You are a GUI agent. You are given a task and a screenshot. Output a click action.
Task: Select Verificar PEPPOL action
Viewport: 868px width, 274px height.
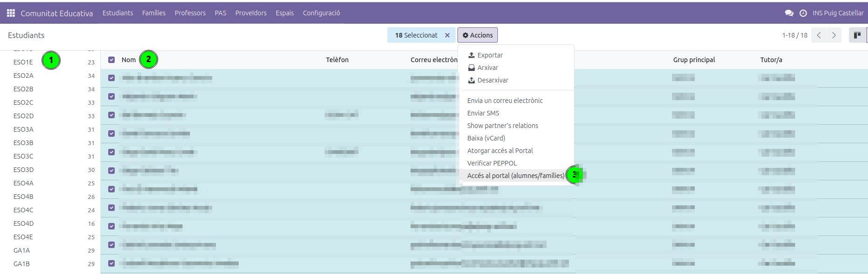[x=492, y=163]
